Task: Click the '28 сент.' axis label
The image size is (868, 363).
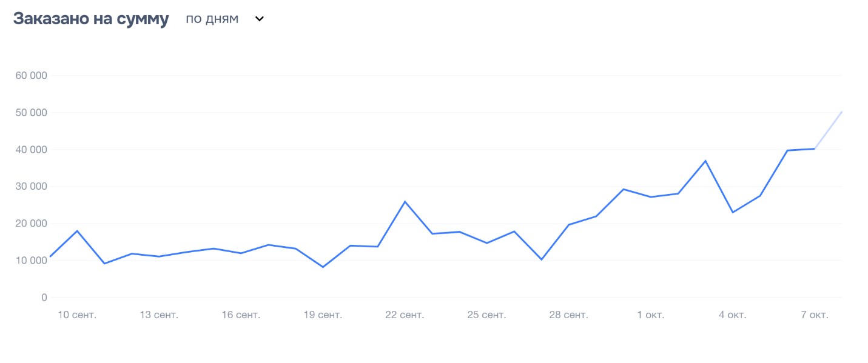Action: pyautogui.click(x=568, y=315)
